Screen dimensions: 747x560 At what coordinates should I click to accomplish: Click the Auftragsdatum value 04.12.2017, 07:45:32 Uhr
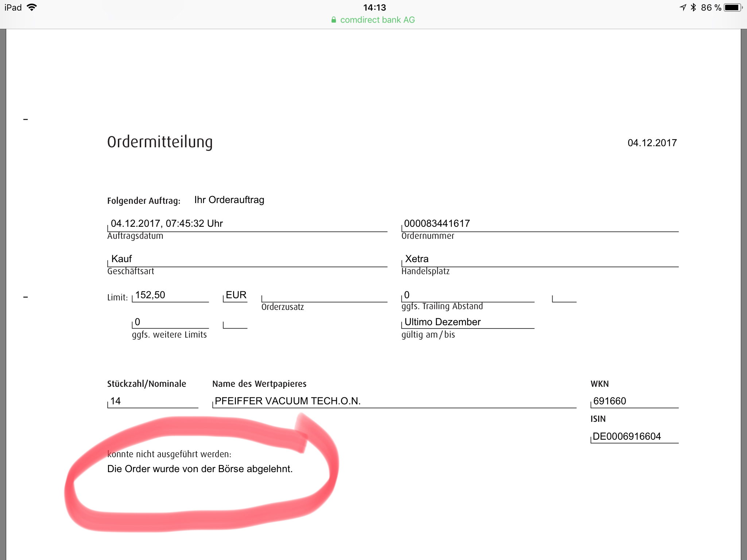pyautogui.click(x=167, y=223)
